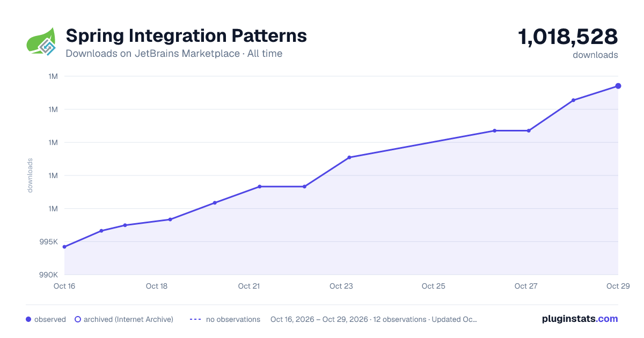Click the '990K' y-axis label
The height and width of the screenshot is (338, 644).
[48, 275]
